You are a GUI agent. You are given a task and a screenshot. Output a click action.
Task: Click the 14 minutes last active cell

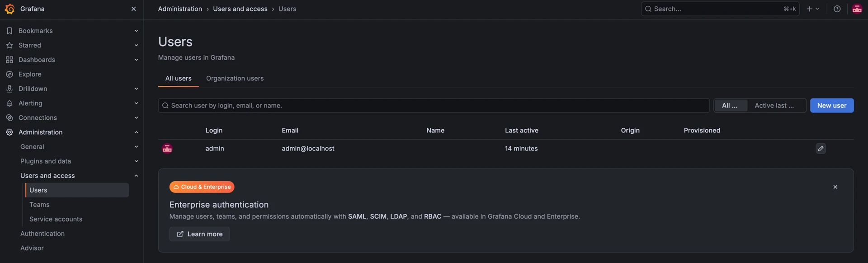pos(521,148)
